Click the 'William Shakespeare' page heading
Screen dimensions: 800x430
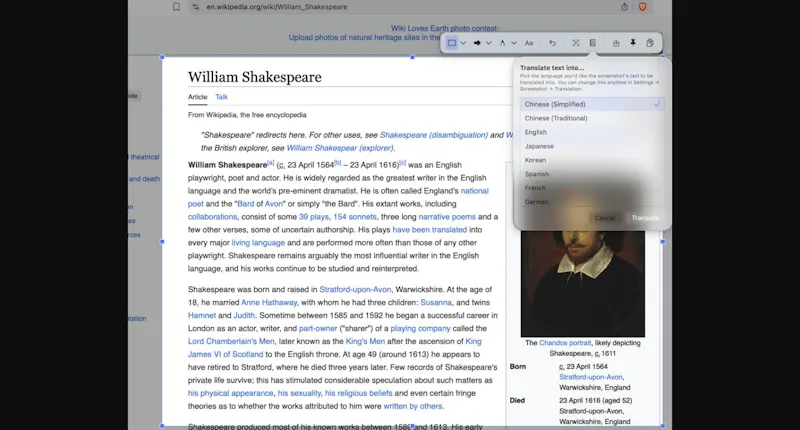255,77
